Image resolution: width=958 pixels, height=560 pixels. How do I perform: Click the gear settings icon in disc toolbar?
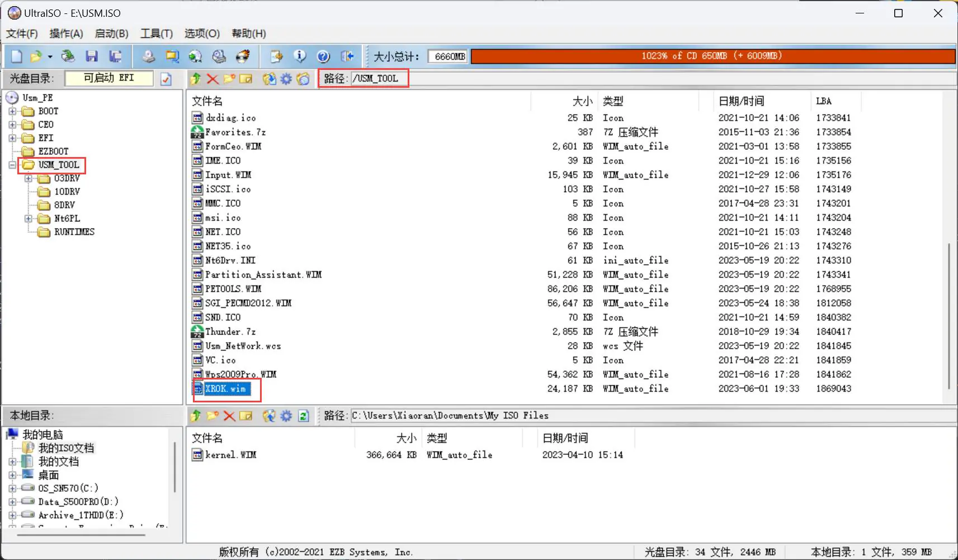pos(286,79)
